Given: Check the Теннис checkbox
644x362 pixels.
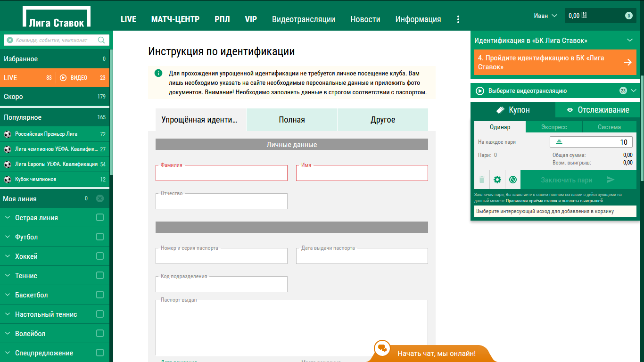Looking at the screenshot, I should click(100, 275).
